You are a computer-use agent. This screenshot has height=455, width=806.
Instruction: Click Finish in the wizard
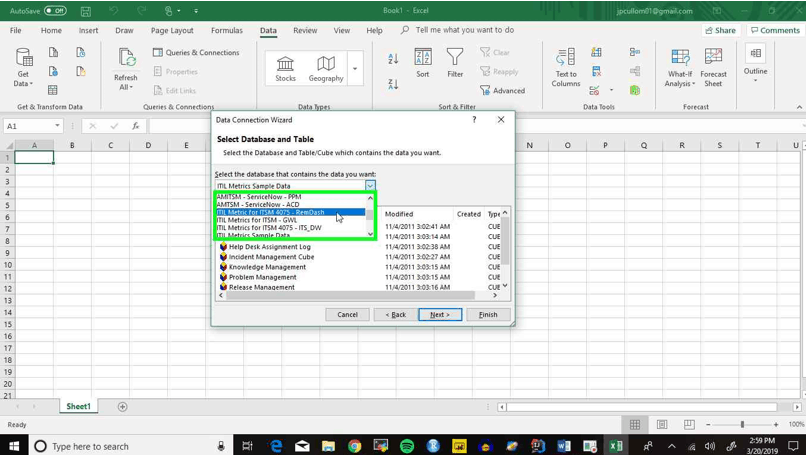click(488, 314)
